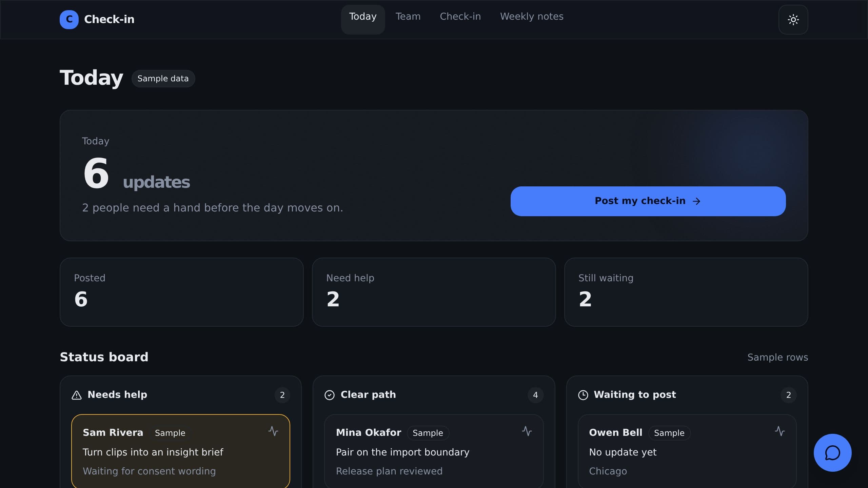Screen dimensions: 868x488
Task: Click activity pulse icon on Sam Rivera card
Action: pyautogui.click(x=273, y=431)
